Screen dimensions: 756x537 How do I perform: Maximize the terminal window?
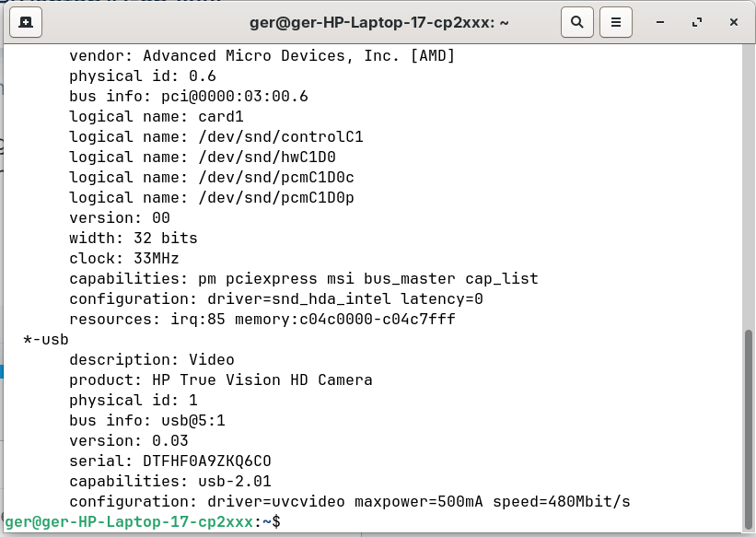(697, 21)
